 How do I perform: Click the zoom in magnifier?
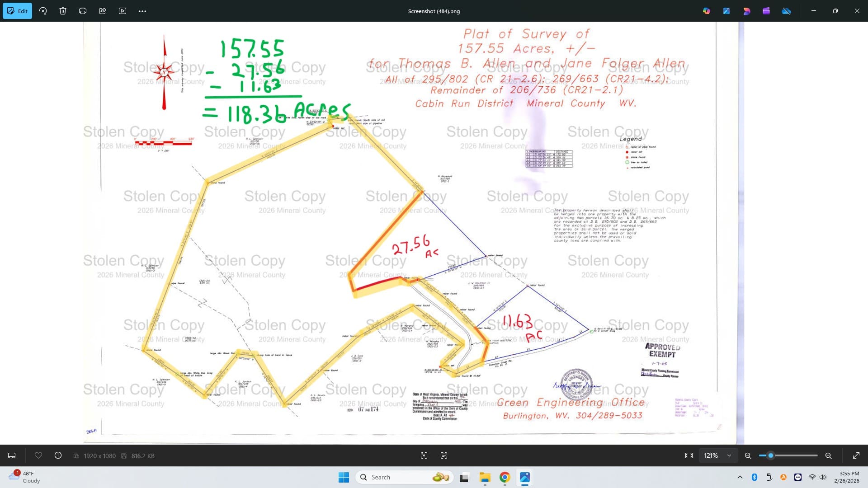click(829, 455)
